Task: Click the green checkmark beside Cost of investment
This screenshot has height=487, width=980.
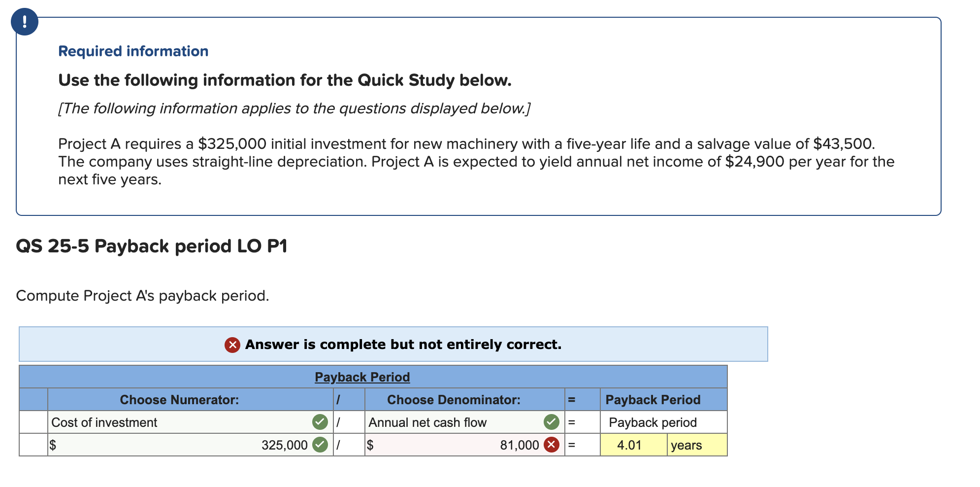Action: 321,422
